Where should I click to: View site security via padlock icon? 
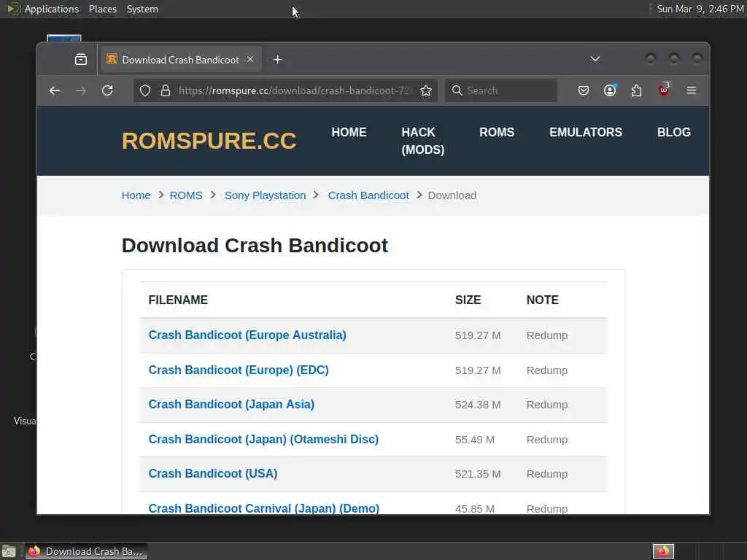(x=166, y=90)
